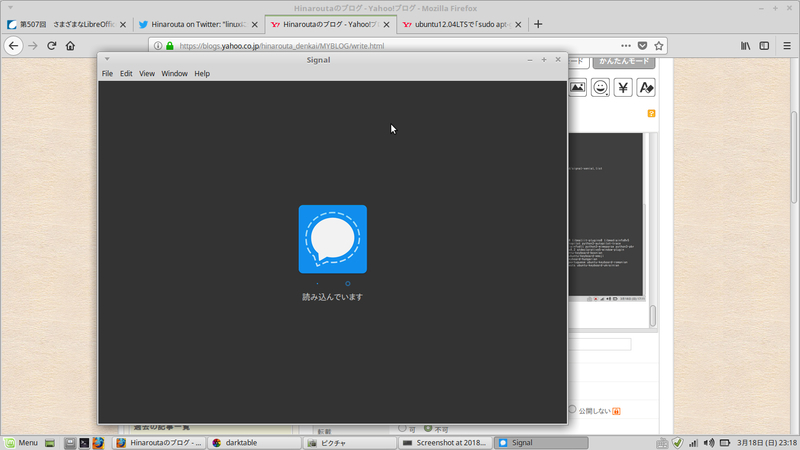Insert image in blog editor
The height and width of the screenshot is (450, 800).
pos(578,87)
